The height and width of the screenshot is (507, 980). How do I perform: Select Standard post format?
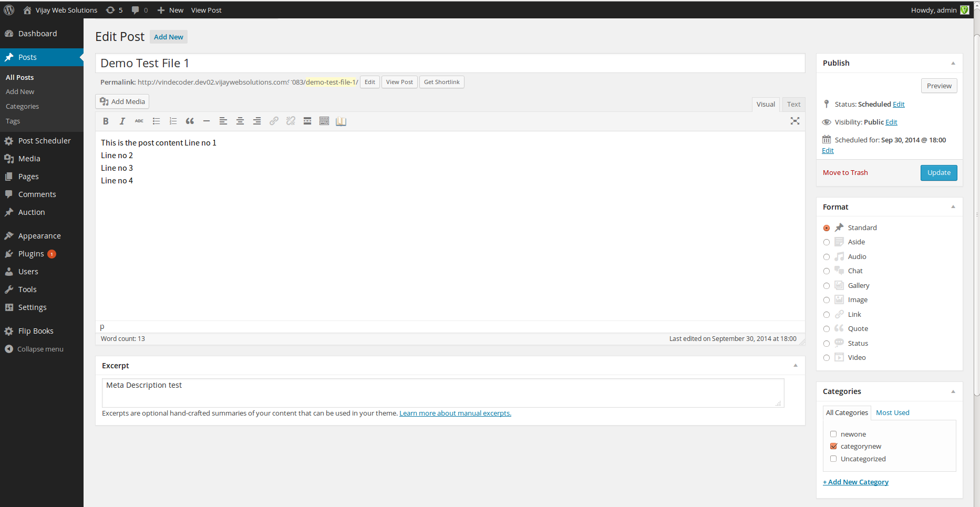click(827, 228)
